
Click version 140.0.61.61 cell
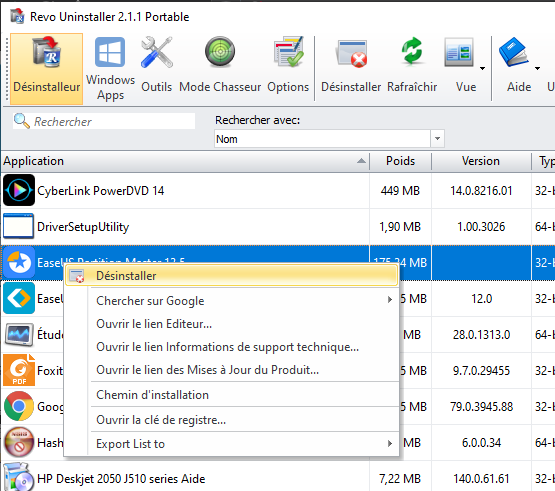click(481, 479)
